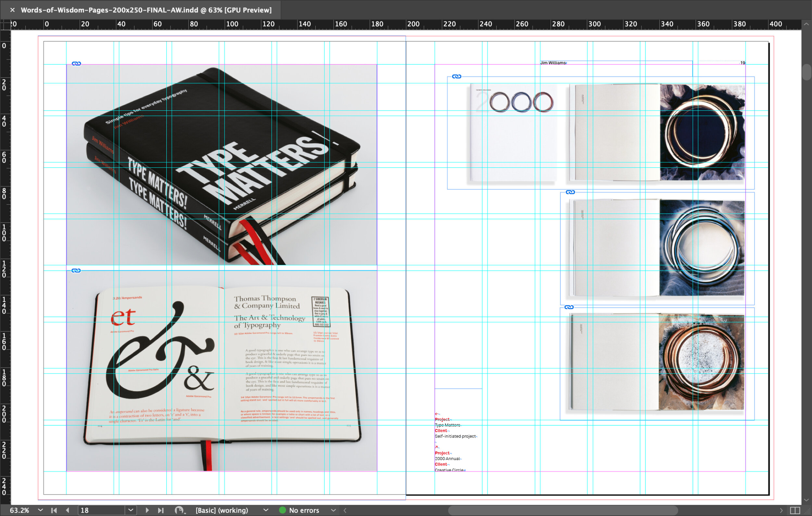Open the preflight options dropdown arrow
Image resolution: width=812 pixels, height=516 pixels.
(333, 510)
